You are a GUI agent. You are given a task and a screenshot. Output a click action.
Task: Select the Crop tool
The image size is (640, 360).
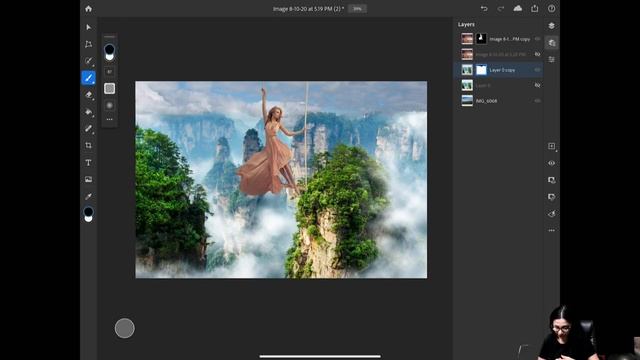click(89, 145)
